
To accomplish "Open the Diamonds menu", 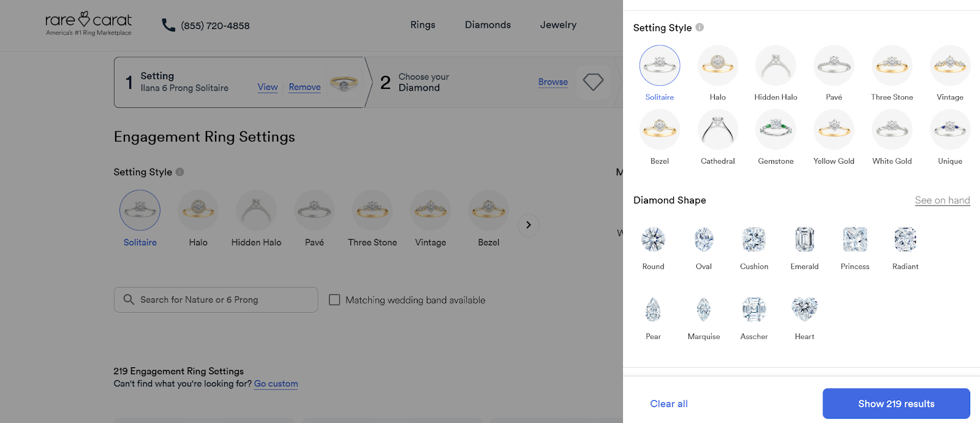I will (x=488, y=25).
